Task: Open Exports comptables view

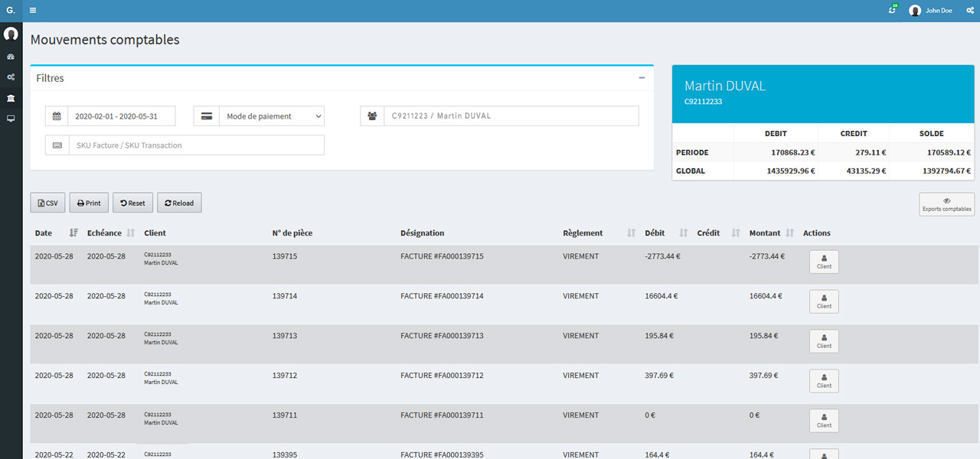Action: [x=946, y=204]
